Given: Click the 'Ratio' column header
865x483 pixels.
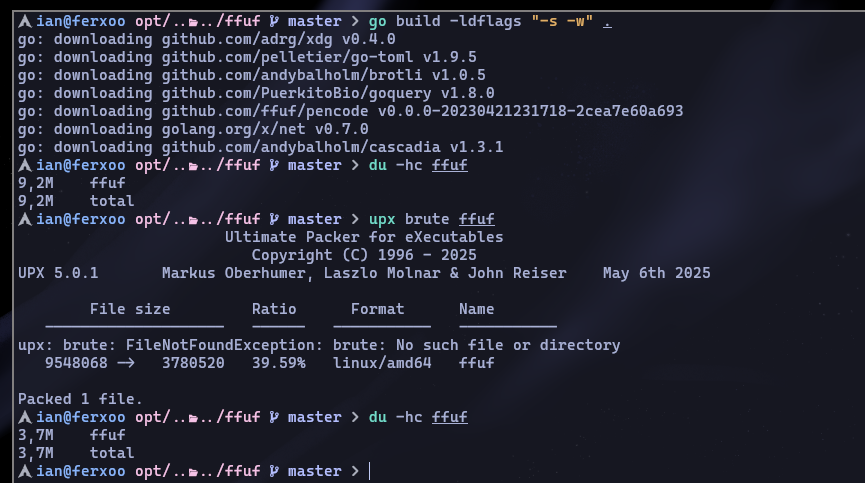Looking at the screenshot, I should coord(274,309).
